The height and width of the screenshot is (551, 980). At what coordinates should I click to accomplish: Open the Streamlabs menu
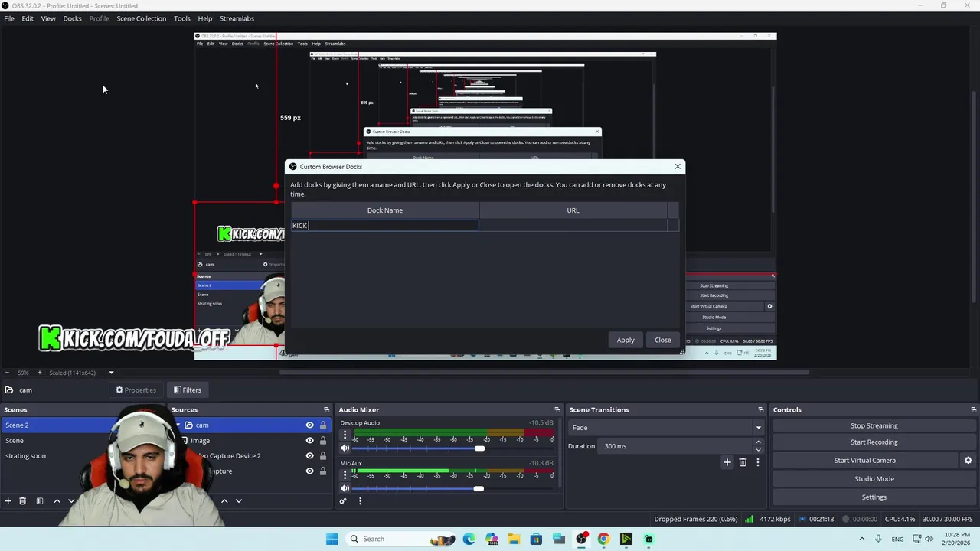click(x=237, y=18)
